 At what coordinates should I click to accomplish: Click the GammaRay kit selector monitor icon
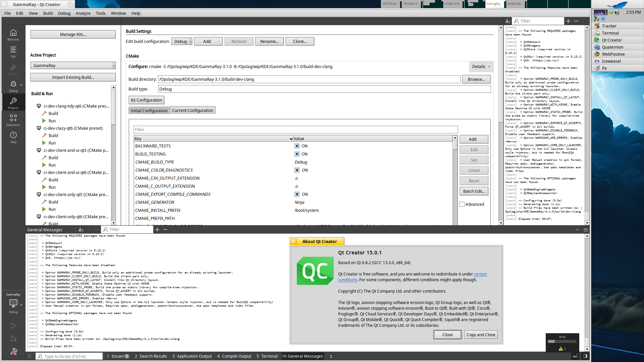[13, 303]
